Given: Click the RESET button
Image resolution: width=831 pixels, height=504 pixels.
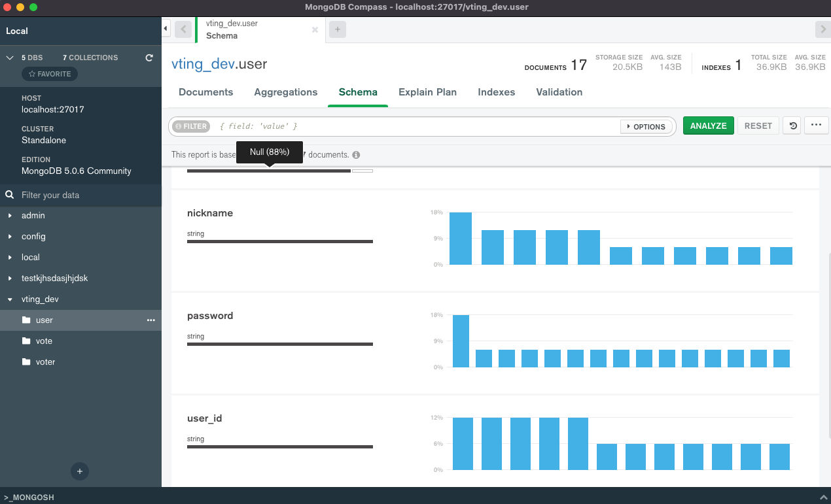Looking at the screenshot, I should (758, 126).
